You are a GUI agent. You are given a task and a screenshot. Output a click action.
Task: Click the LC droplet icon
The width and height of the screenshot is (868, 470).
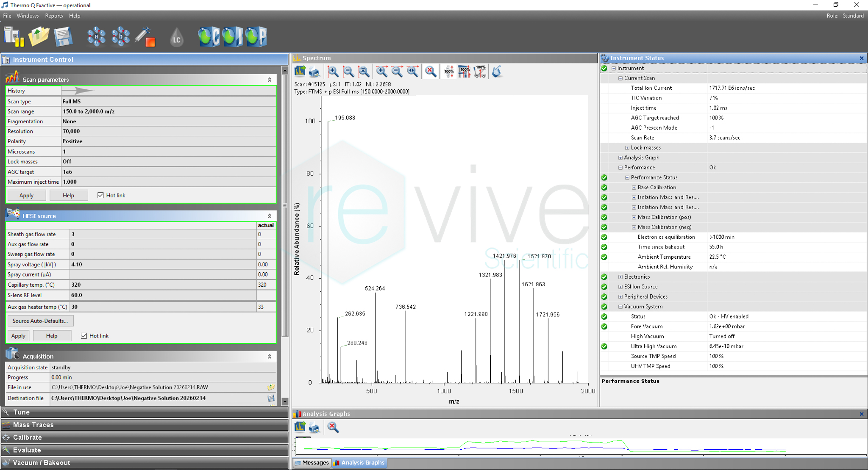pos(176,38)
